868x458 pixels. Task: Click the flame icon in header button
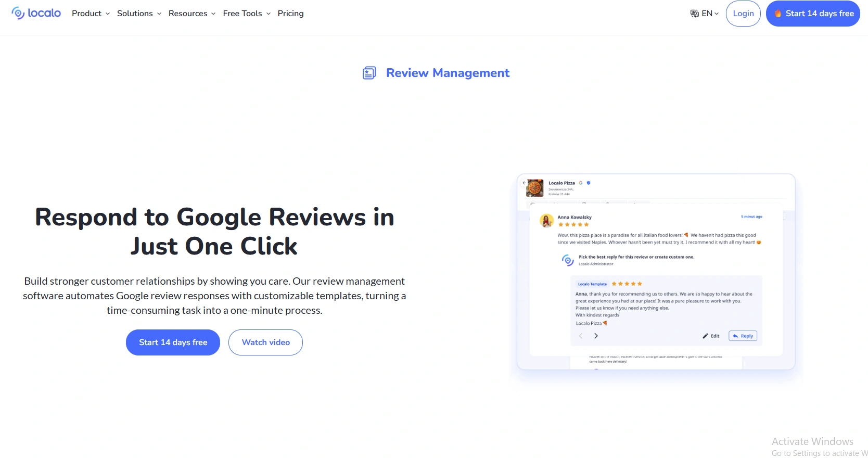point(777,14)
